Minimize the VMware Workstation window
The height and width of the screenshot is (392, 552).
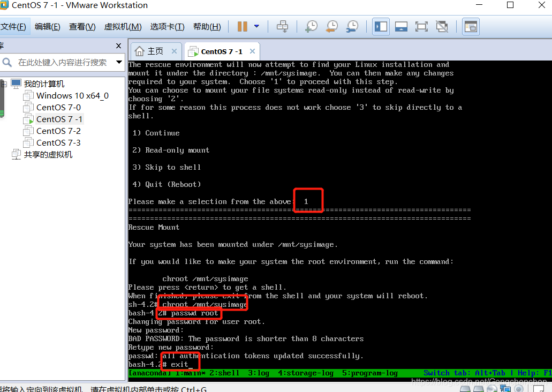480,5
